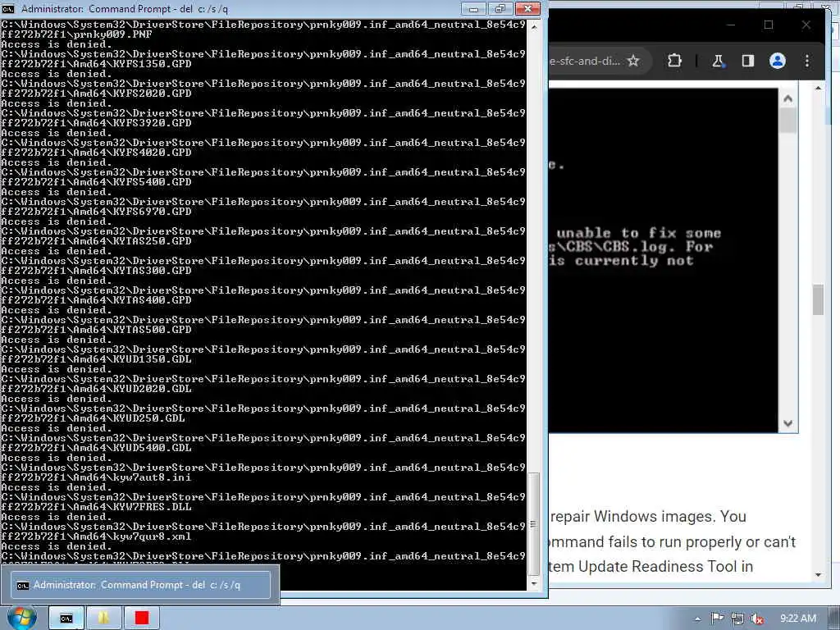Viewport: 840px width, 630px height.
Task: Click the Command Prompt scrollbar down arrow
Action: pos(533,584)
